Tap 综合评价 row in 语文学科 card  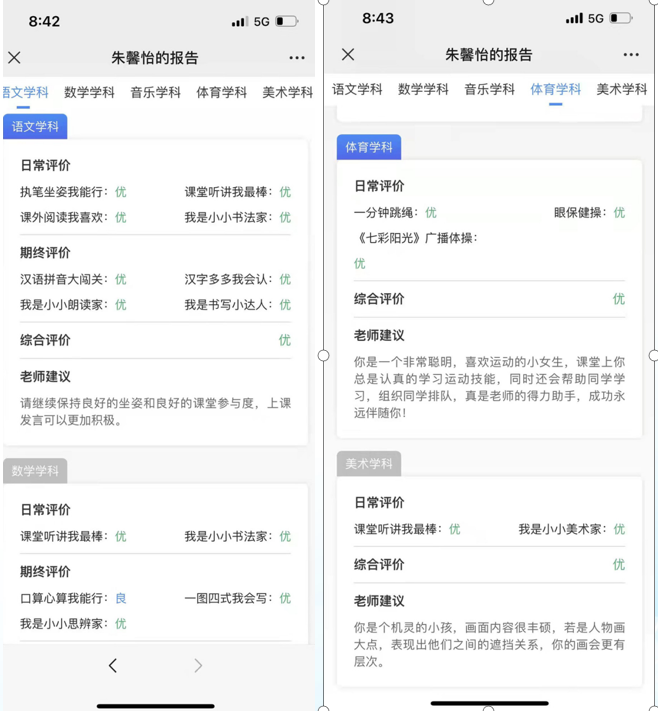(155, 340)
